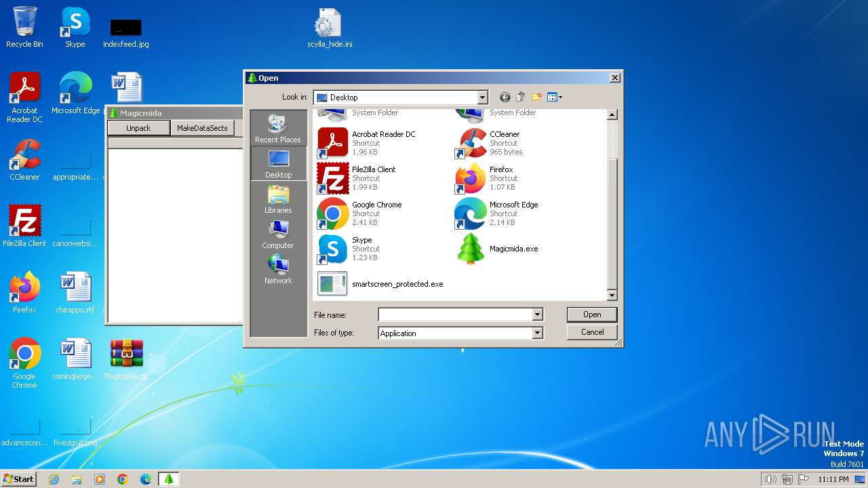Select Firefox shortcut in file list

click(486, 178)
